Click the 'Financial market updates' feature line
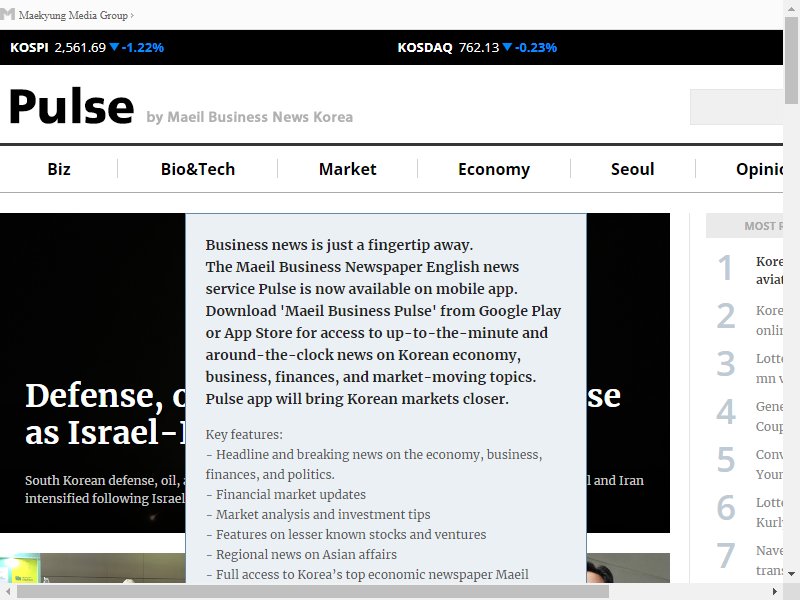Screen dimensions: 800x600 [286, 494]
